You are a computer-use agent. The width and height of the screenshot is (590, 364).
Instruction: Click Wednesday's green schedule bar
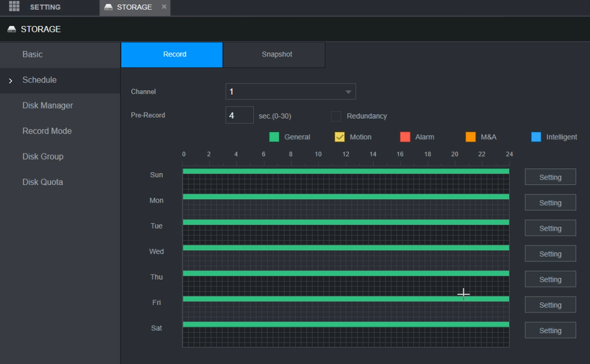345,248
